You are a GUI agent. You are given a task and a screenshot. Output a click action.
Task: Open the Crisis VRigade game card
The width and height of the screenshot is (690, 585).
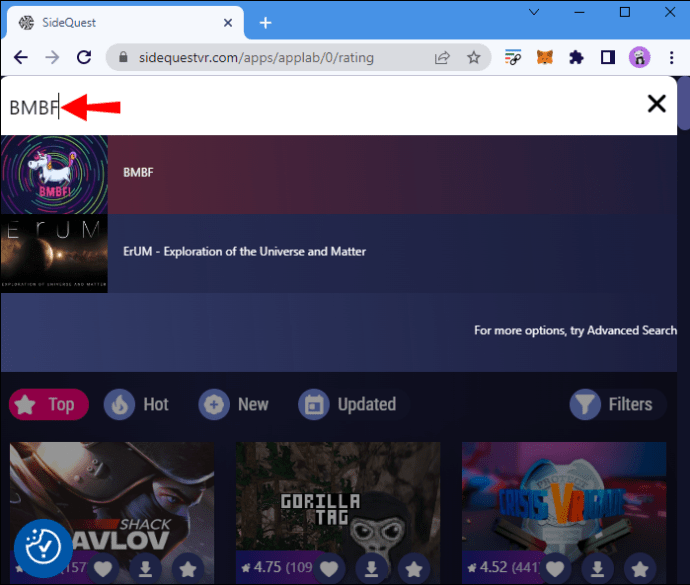coord(564,497)
